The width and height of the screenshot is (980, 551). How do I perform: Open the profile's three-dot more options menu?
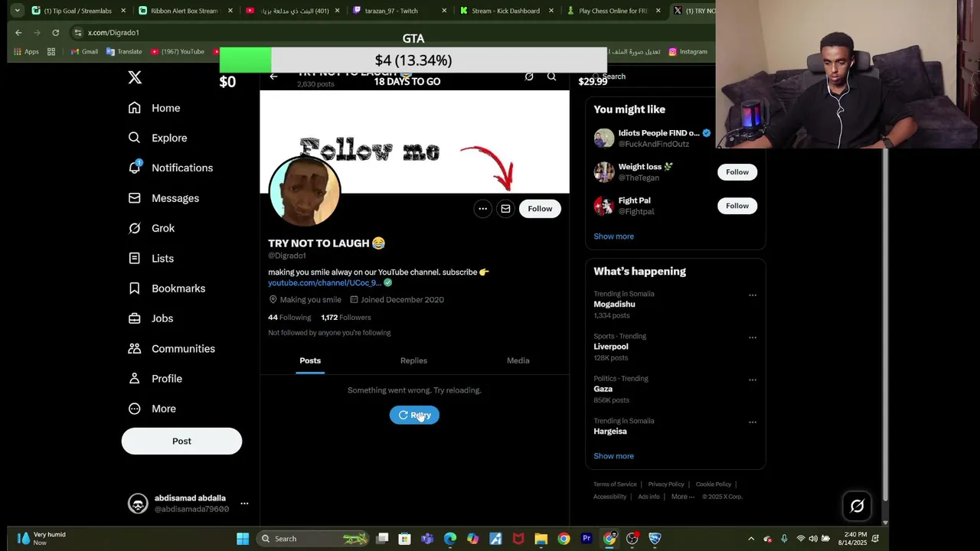(482, 209)
